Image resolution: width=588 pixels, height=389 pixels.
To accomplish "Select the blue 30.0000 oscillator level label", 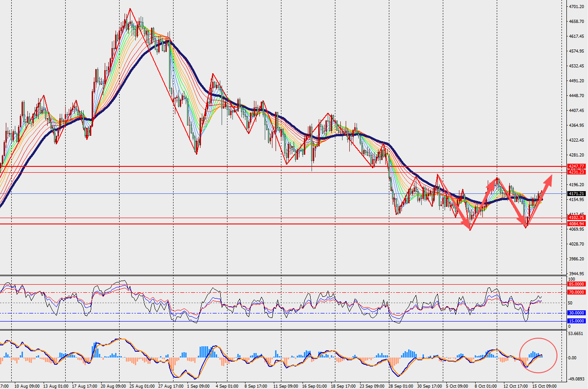I will (x=576, y=313).
